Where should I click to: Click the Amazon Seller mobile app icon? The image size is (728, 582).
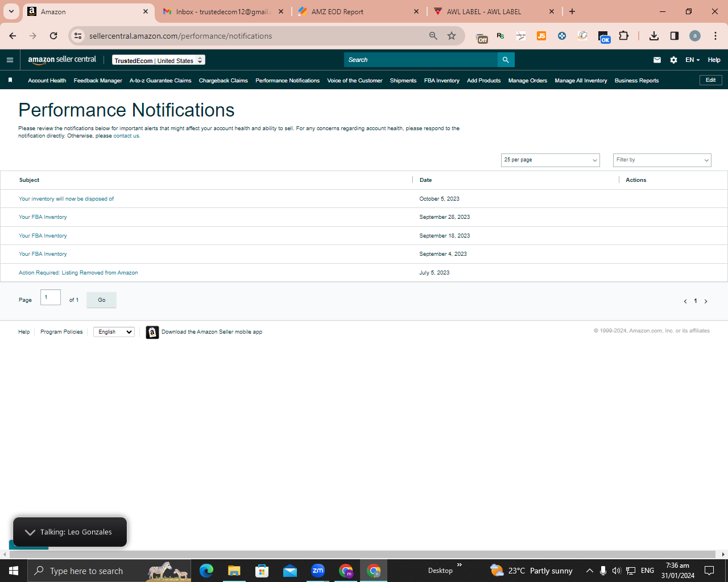click(x=152, y=332)
